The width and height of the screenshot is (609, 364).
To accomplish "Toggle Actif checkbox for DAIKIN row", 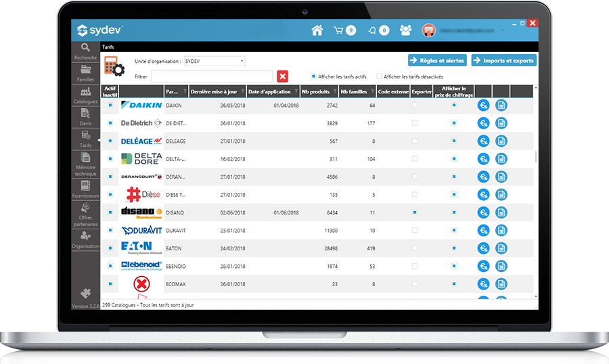I will [110, 105].
